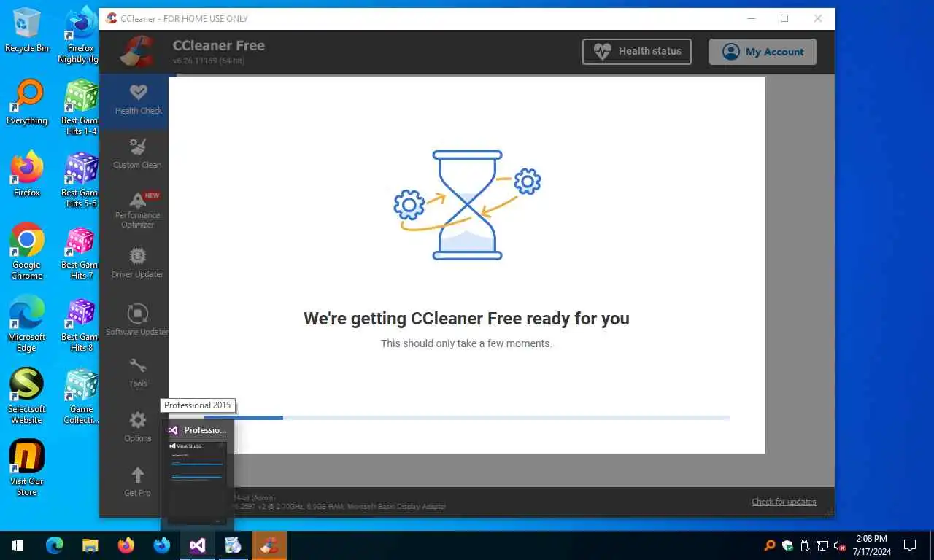
Task: Minimize the CCleaner window
Action: point(751,18)
